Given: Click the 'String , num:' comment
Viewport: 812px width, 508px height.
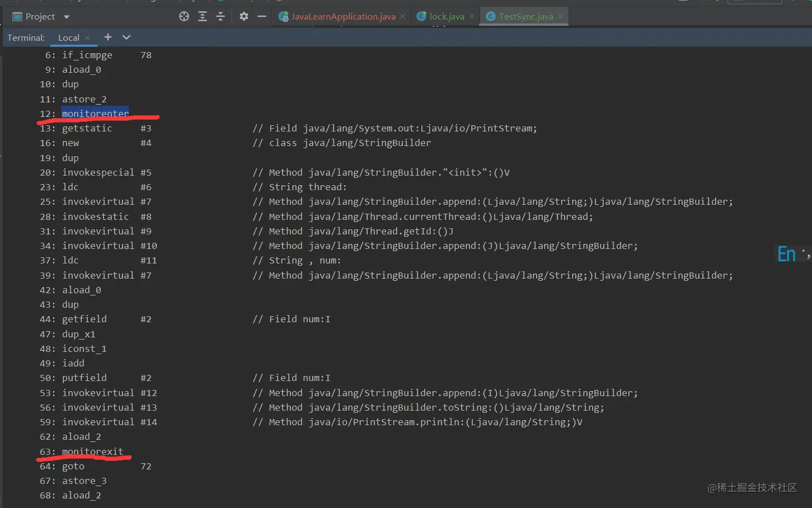Looking at the screenshot, I should (x=297, y=260).
